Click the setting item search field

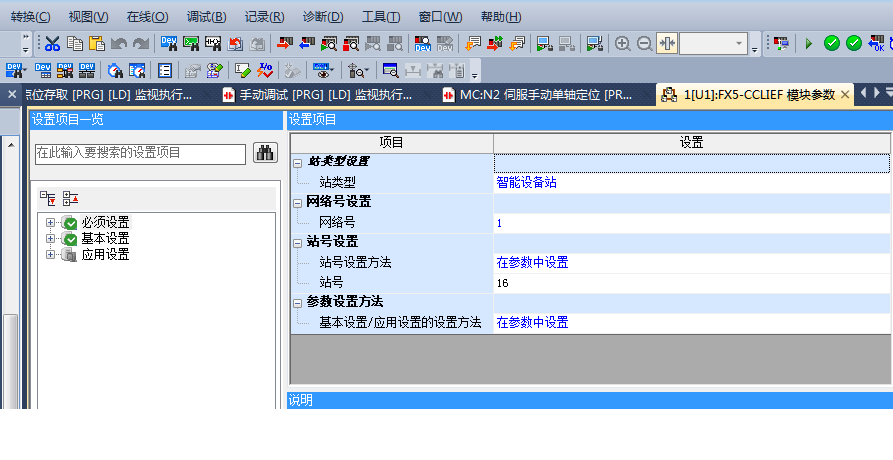pos(139,153)
